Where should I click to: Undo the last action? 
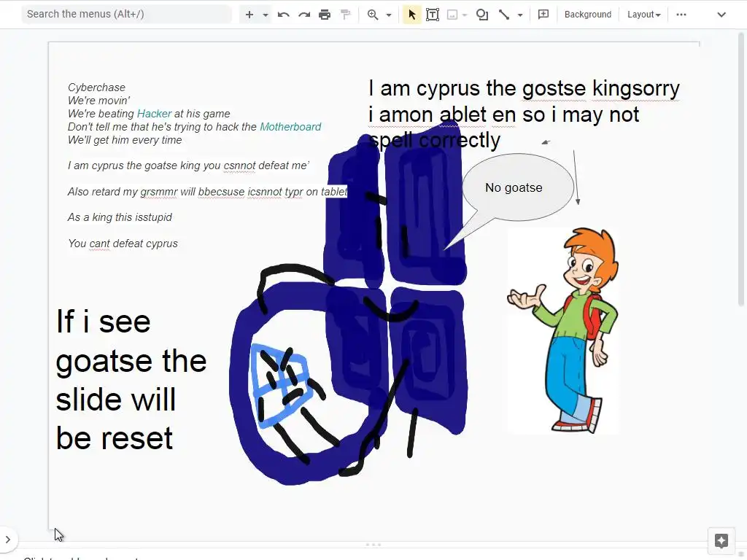click(284, 15)
